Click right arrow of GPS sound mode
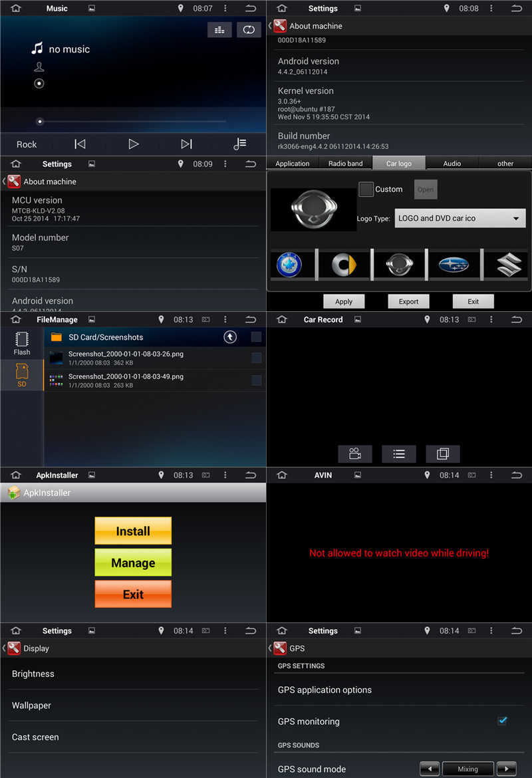 pyautogui.click(x=506, y=769)
